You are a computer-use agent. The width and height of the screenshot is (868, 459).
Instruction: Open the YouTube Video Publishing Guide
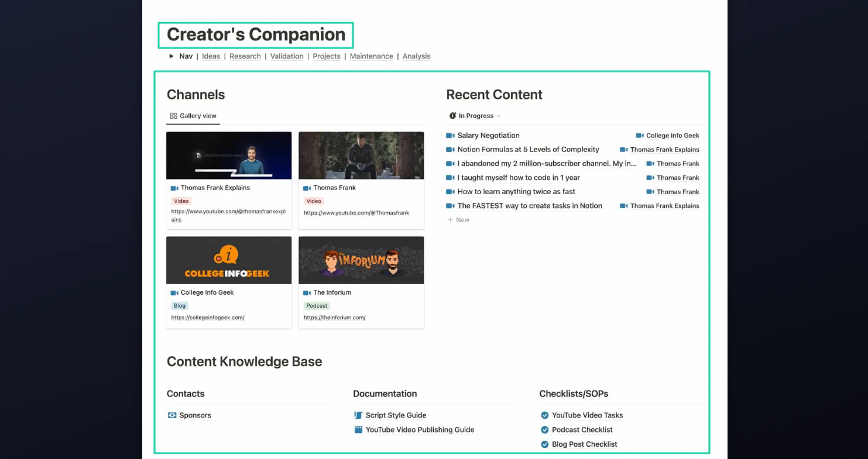[420, 430]
